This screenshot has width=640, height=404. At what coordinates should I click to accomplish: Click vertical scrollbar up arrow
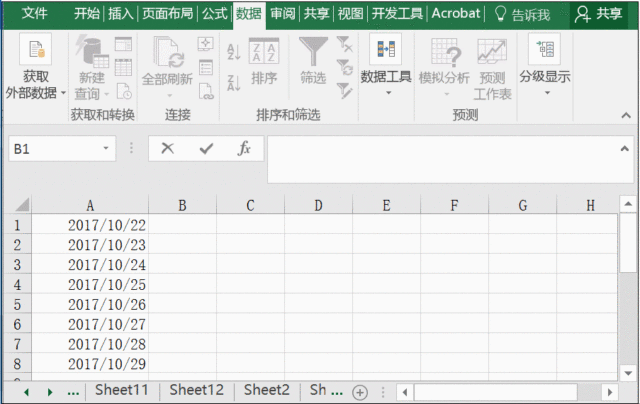coord(627,204)
